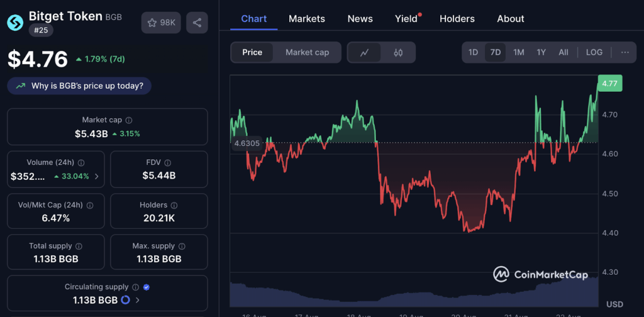Expand the Circulating supply chevron
This screenshot has width=644, height=317.
point(138,300)
